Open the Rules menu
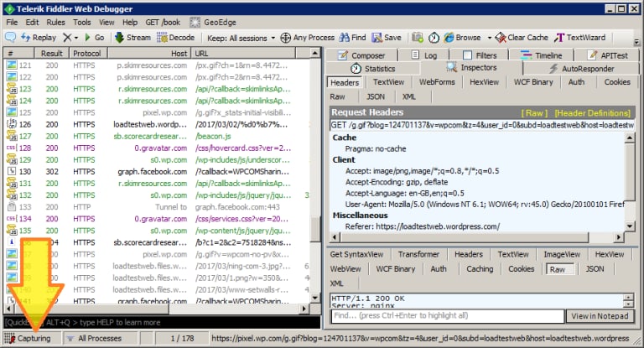 [x=55, y=22]
